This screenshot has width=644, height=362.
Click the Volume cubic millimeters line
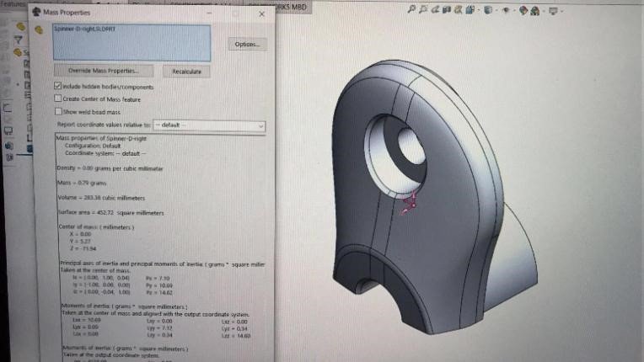pos(101,198)
